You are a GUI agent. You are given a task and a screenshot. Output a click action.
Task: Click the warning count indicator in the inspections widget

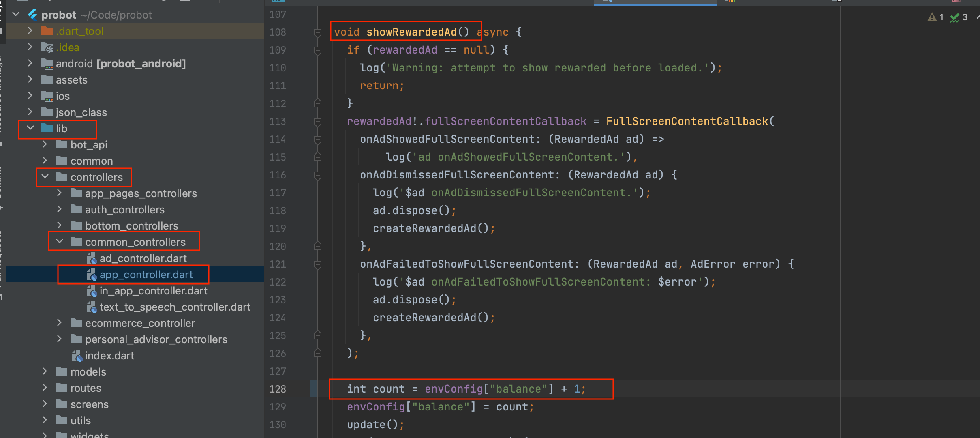pyautogui.click(x=937, y=17)
